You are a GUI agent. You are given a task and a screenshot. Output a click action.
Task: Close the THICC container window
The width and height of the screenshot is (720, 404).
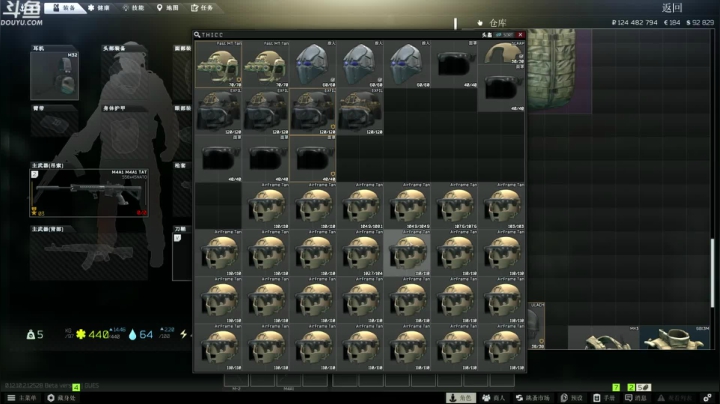tap(520, 35)
